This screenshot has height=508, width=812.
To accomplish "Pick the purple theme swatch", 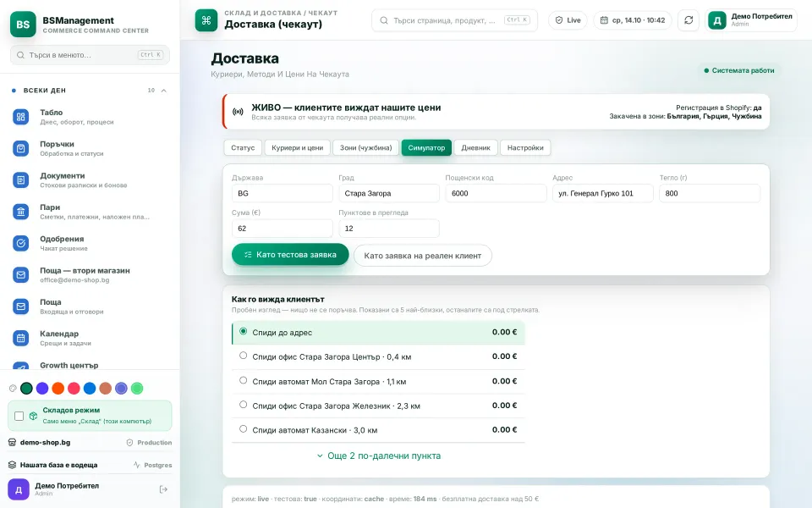I will (x=42, y=389).
